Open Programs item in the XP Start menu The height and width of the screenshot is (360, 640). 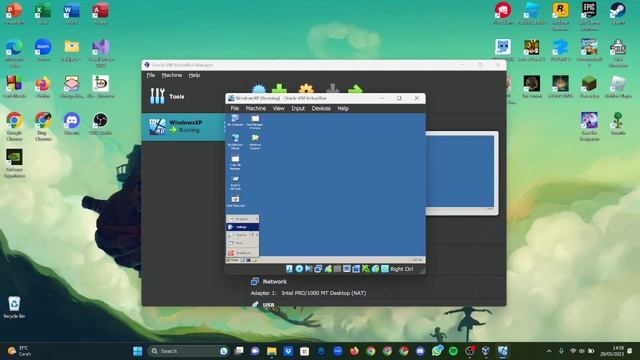(242, 219)
